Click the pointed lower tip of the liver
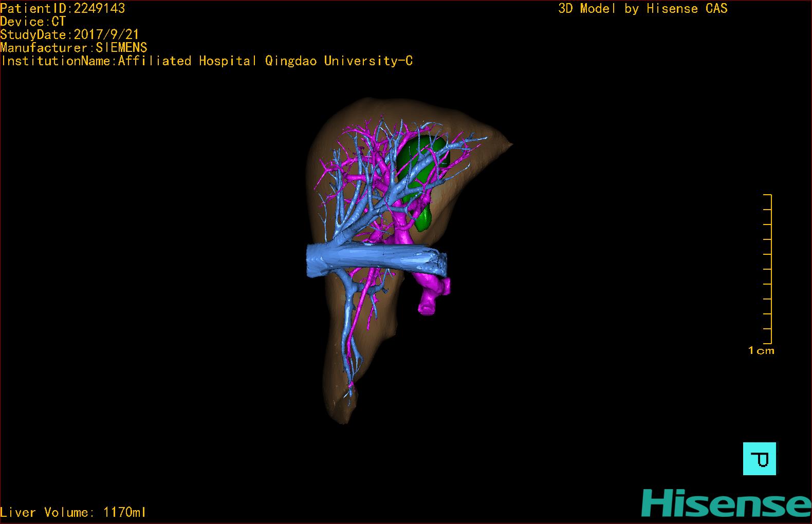812x524 pixels. [341, 416]
